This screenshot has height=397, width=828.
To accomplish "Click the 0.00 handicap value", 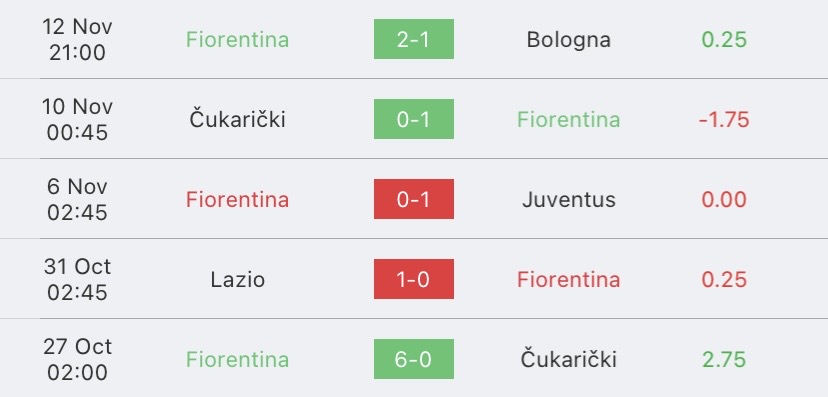I will (724, 200).
